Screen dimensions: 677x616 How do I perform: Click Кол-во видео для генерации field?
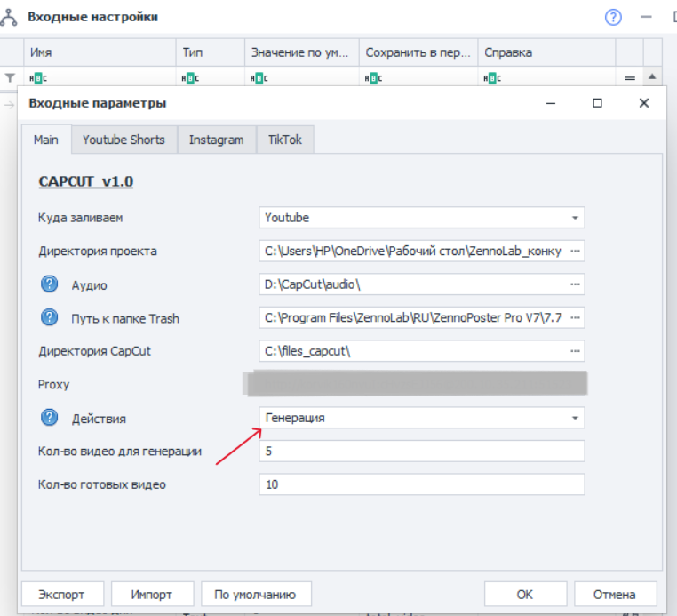pyautogui.click(x=422, y=451)
